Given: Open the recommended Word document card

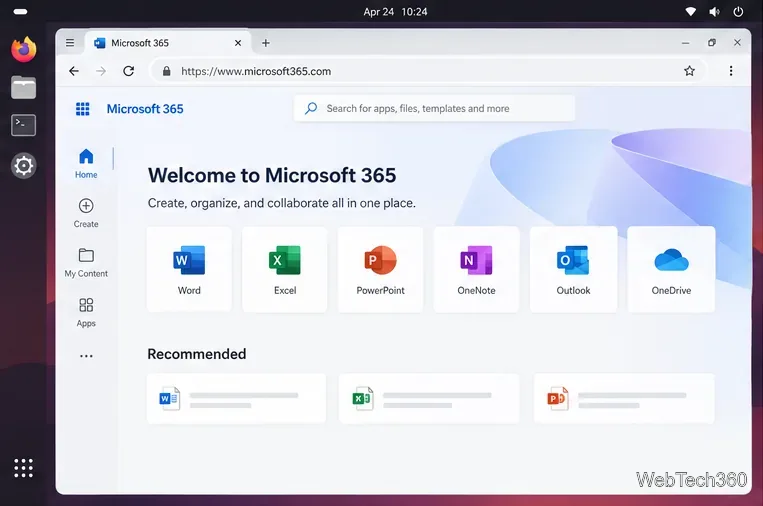Looking at the screenshot, I should coord(236,398).
